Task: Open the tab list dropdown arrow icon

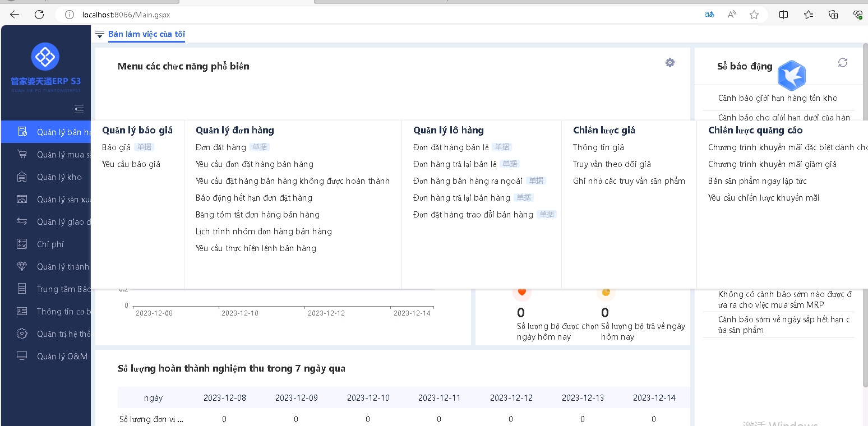Action: (100, 34)
